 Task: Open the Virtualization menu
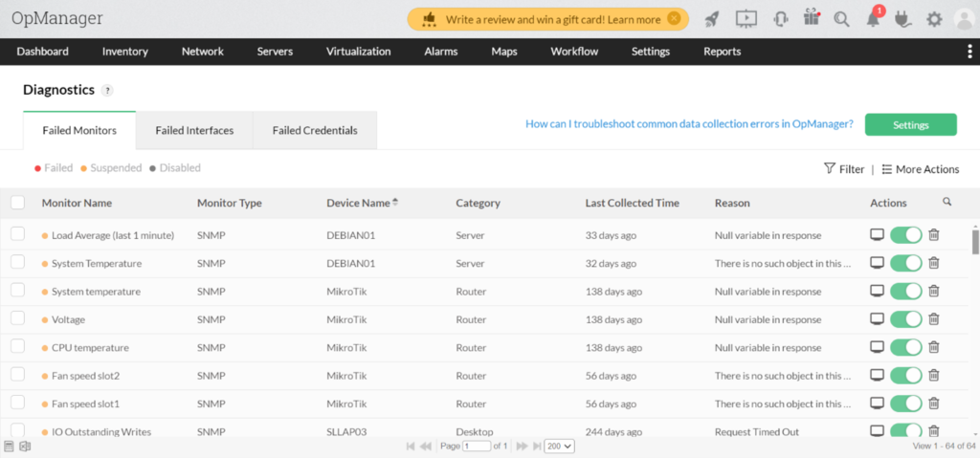358,52
